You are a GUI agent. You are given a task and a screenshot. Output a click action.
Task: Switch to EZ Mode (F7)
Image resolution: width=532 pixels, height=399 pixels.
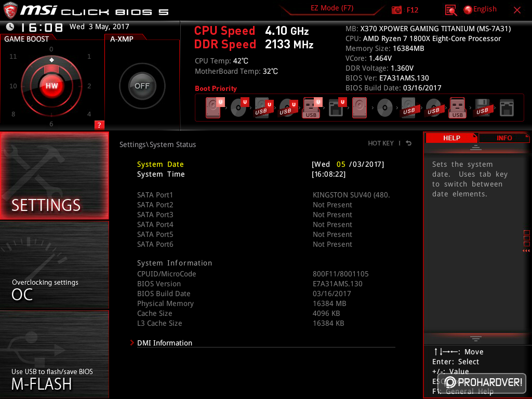(332, 8)
